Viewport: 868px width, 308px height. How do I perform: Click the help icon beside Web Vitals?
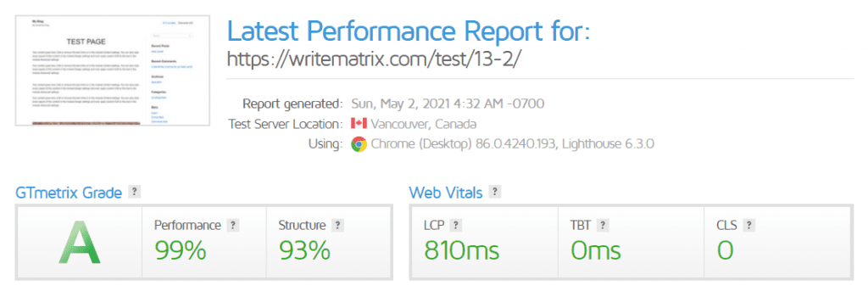coord(495,193)
